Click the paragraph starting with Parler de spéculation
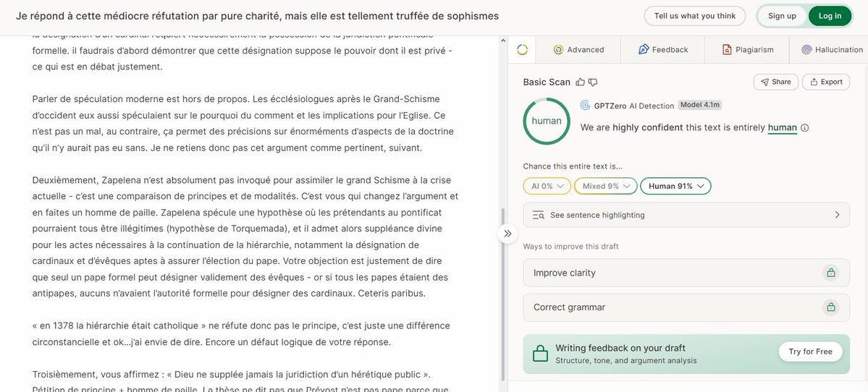Viewport: 868px width, 392px height. (243, 124)
